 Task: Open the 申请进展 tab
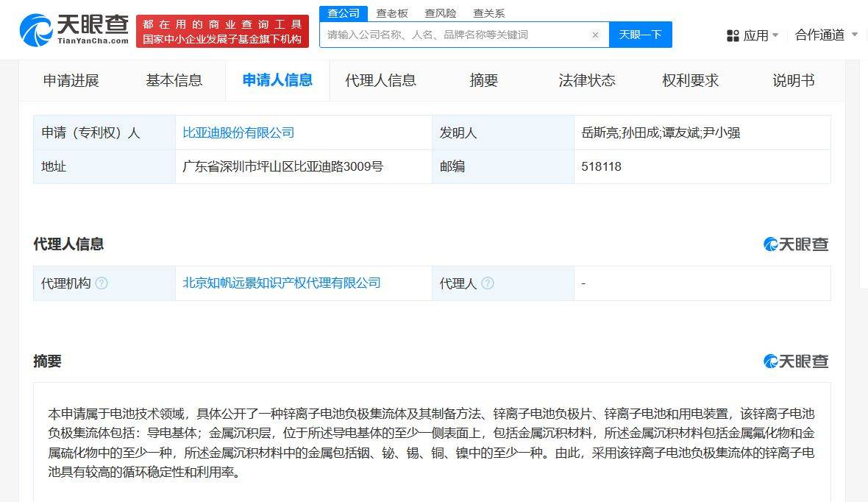click(x=72, y=80)
